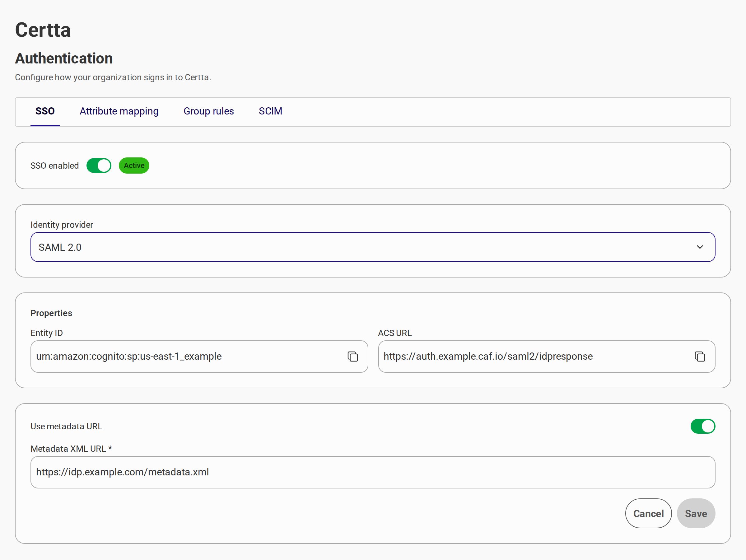Click the Use metadata URL label
746x560 pixels.
pos(67,427)
